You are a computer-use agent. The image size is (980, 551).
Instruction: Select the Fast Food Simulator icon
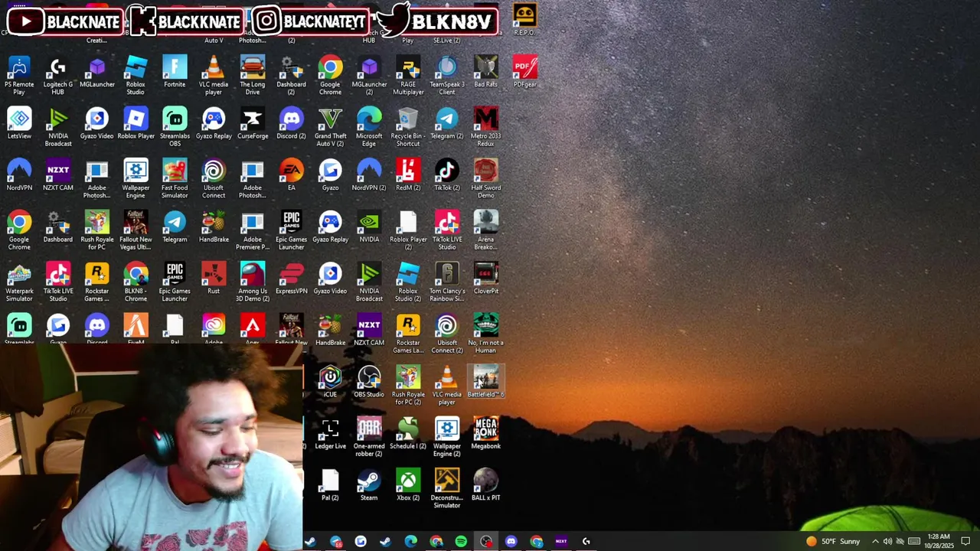click(175, 178)
